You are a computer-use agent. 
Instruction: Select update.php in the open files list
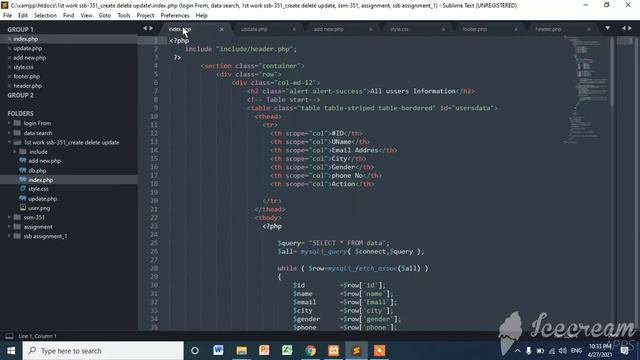coord(28,49)
